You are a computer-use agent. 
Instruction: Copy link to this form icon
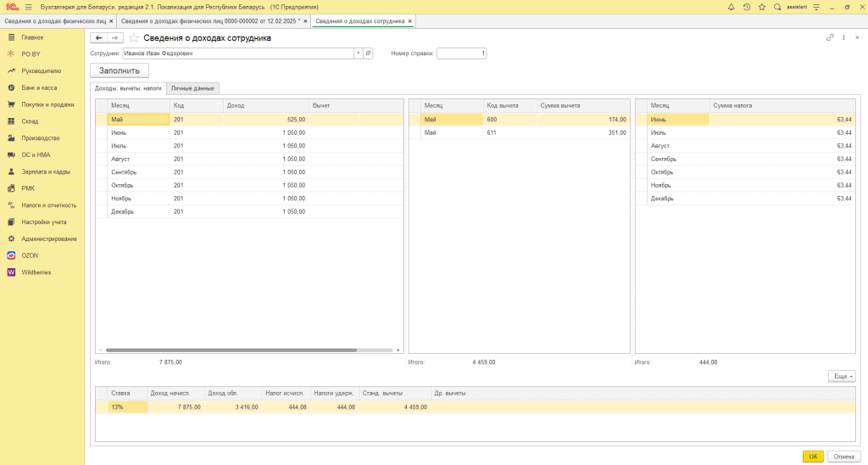[x=830, y=37]
